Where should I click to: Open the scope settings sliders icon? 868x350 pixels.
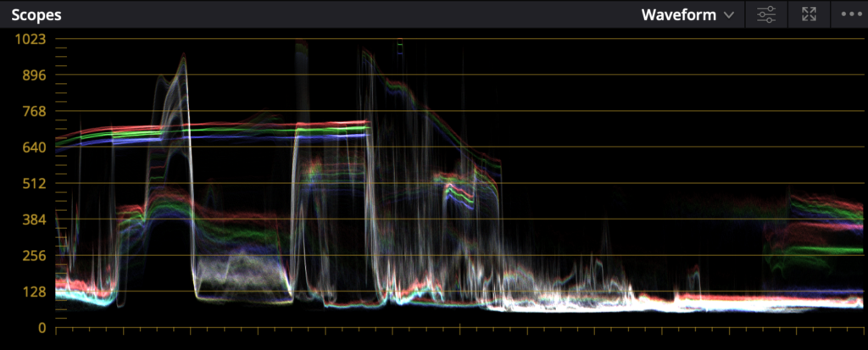tap(766, 15)
